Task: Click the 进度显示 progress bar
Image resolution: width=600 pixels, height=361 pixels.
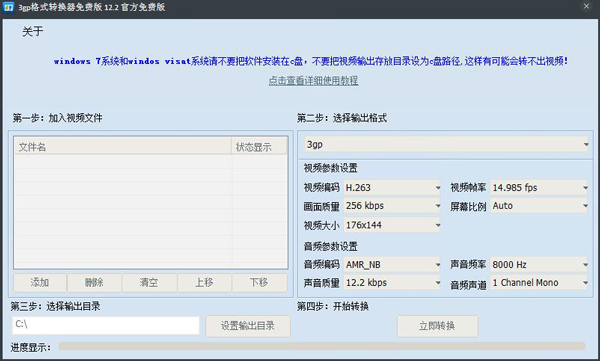Action: pos(322,346)
